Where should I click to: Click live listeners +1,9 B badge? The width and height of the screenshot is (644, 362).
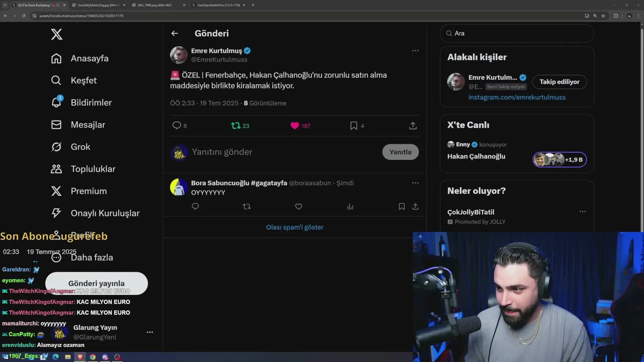pyautogui.click(x=559, y=159)
